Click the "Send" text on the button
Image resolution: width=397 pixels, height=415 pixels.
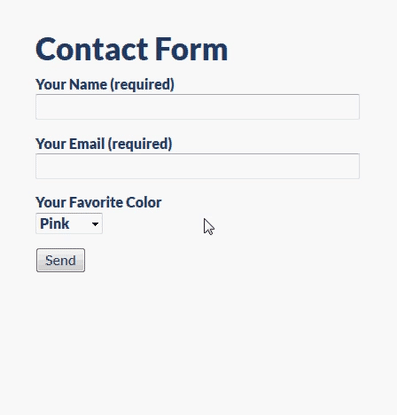60,260
